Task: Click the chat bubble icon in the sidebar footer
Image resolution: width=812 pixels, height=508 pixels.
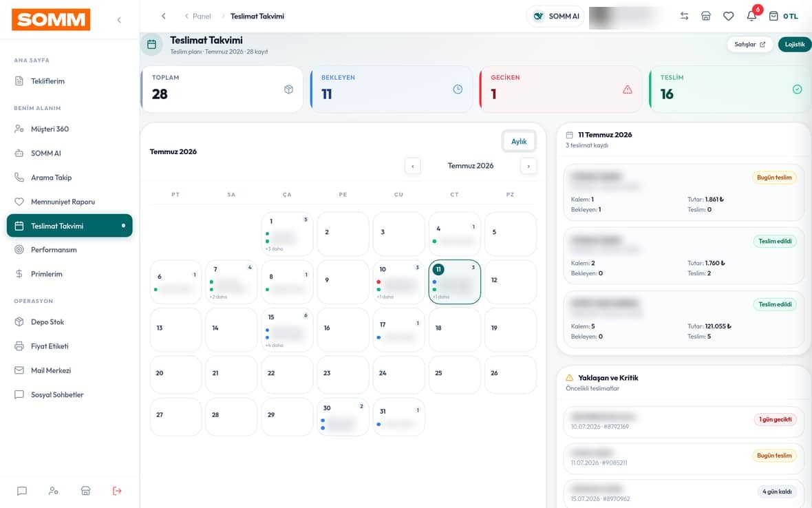Action: click(22, 491)
